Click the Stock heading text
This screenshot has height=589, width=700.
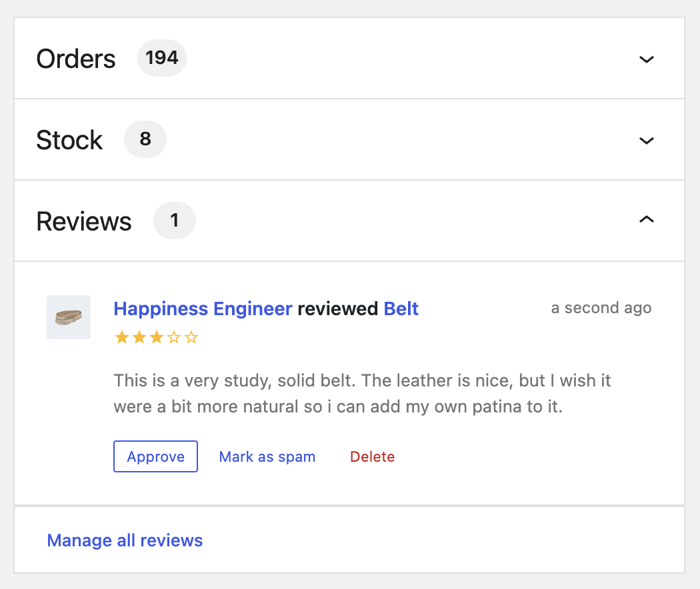[69, 140]
